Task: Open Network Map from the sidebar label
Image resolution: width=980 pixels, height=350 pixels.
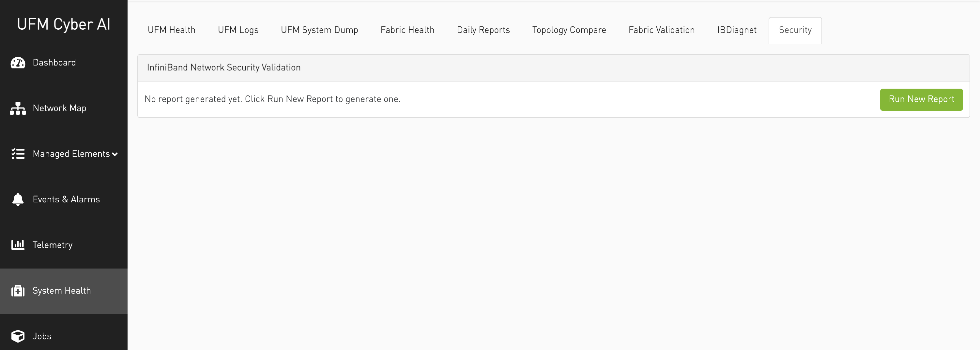Action: coord(60,108)
